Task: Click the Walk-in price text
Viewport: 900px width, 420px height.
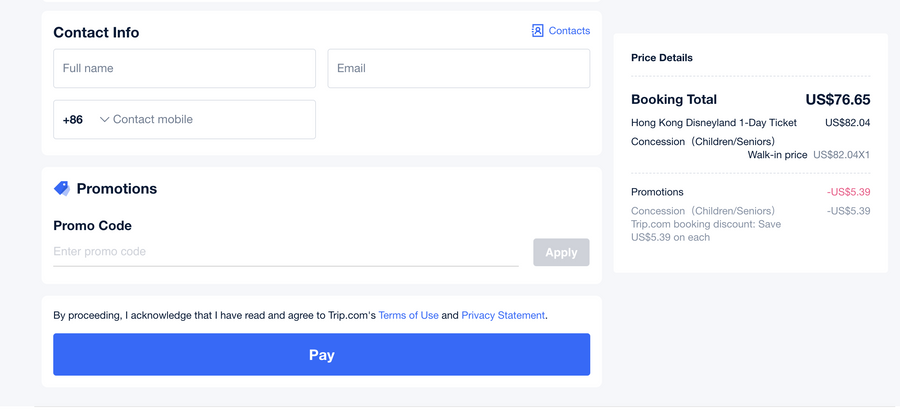Action: [777, 155]
